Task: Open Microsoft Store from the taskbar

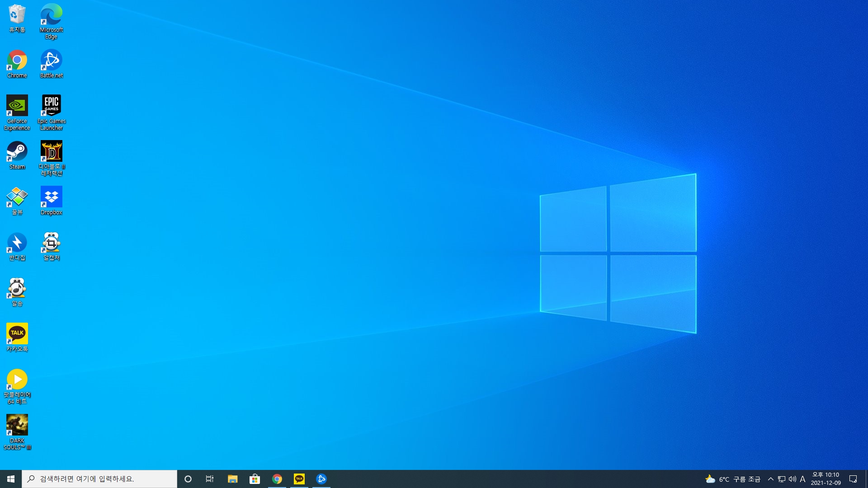Action: coord(255,479)
